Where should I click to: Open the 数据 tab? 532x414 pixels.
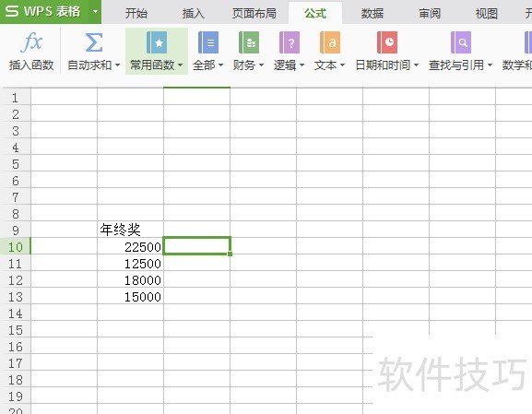click(372, 14)
